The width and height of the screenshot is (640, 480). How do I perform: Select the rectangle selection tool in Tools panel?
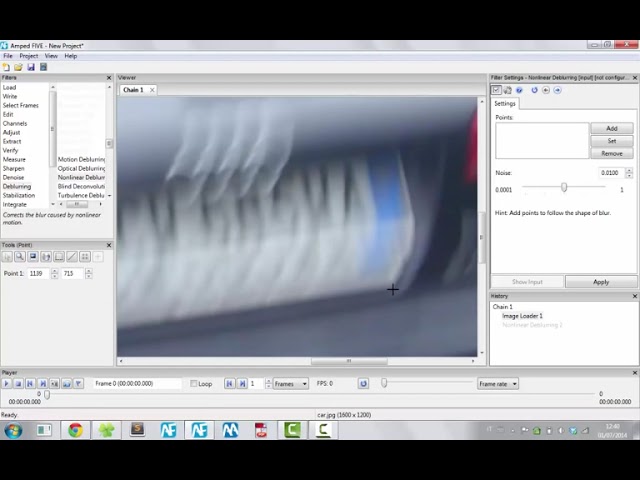coord(59,257)
